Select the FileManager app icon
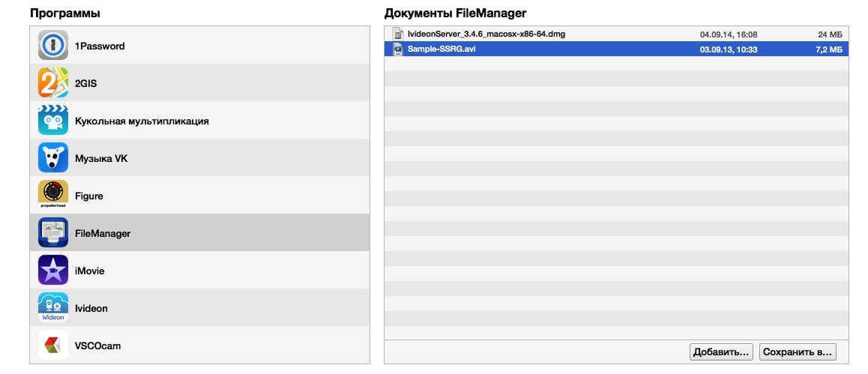This screenshot has height=374, width=868. click(x=53, y=233)
